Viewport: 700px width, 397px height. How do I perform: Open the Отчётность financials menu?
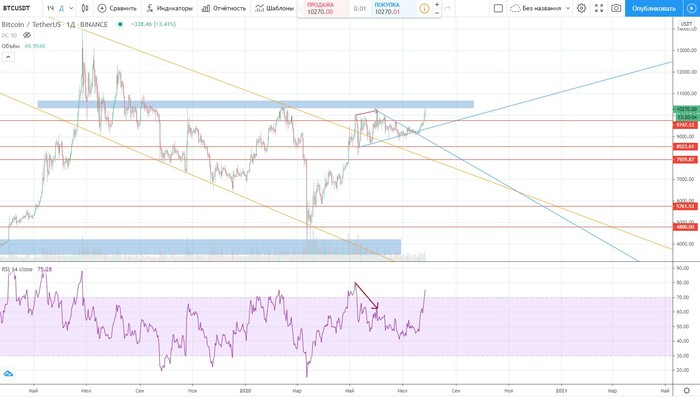[224, 8]
